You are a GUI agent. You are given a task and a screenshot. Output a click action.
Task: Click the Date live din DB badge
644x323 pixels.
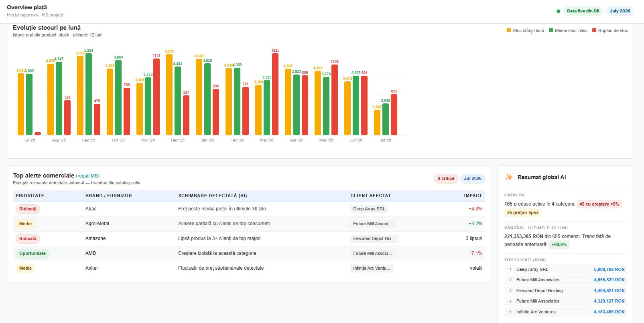583,11
